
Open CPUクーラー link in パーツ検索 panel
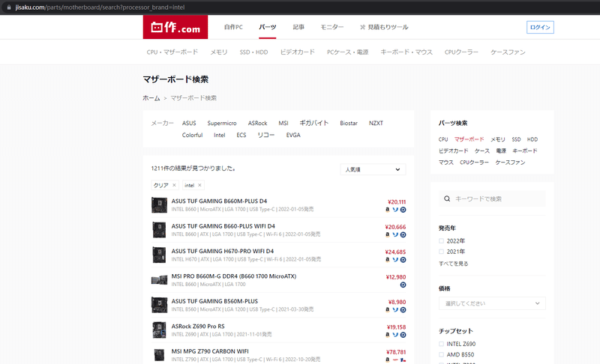474,163
